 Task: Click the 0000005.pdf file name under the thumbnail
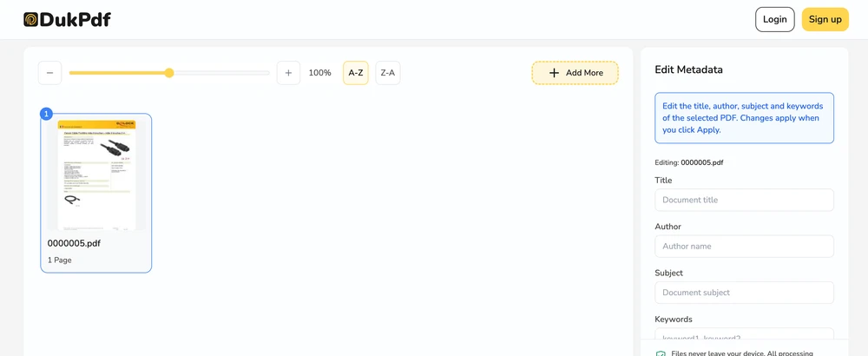click(x=74, y=243)
